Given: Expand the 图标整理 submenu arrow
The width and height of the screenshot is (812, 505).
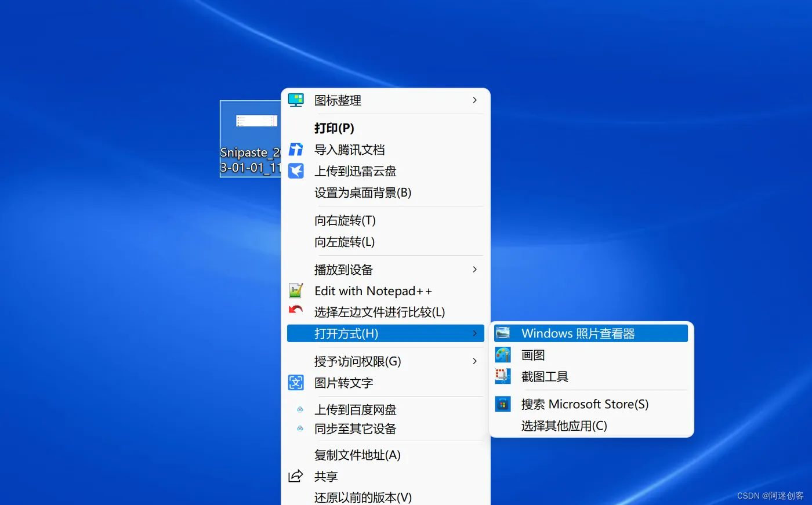Looking at the screenshot, I should tap(474, 100).
